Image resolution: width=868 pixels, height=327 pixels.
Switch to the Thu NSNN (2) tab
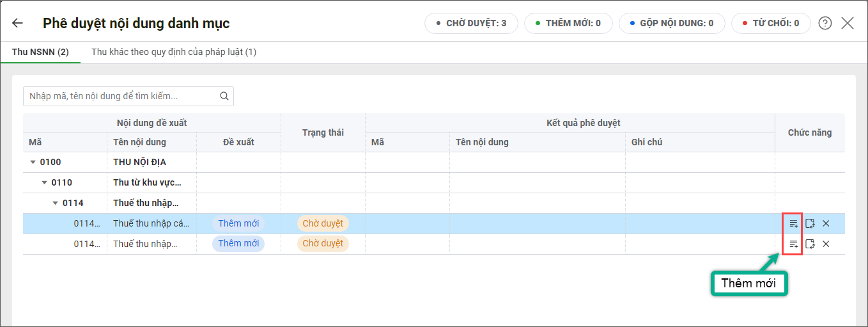click(x=40, y=52)
